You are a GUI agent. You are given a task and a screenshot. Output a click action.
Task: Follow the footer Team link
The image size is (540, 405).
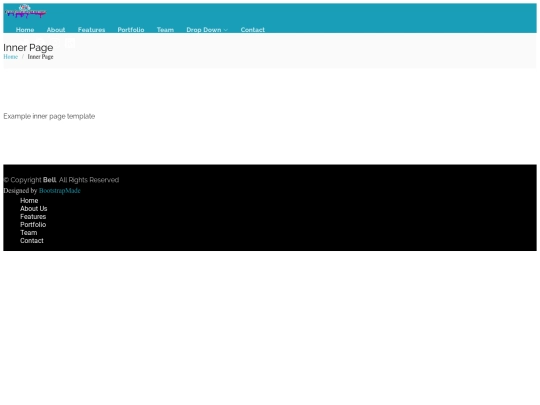(29, 232)
